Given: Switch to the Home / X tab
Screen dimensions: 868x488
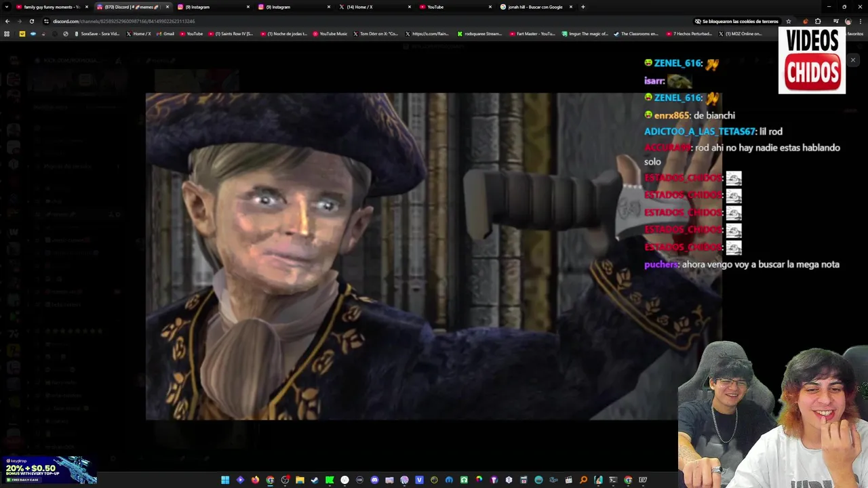Looking at the screenshot, I should coord(376,7).
